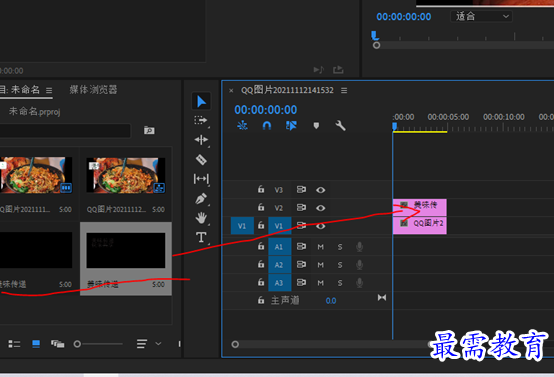This screenshot has height=377, width=554.
Task: Enable voice-over record on A1
Action: (x=359, y=247)
